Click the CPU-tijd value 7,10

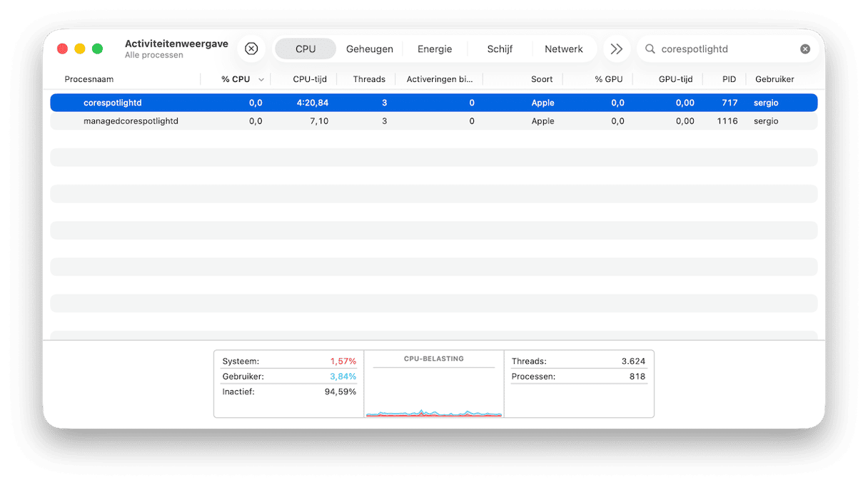click(319, 121)
